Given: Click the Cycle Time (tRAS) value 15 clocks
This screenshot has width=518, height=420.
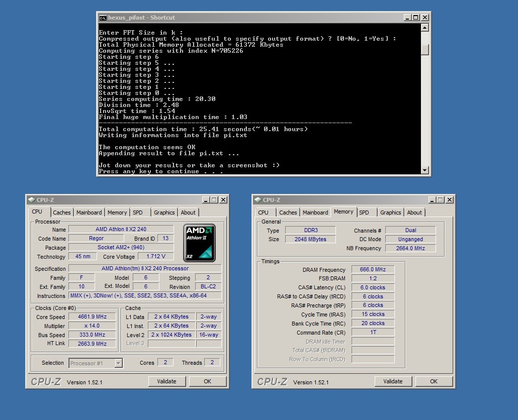Looking at the screenshot, I should (x=373, y=314).
